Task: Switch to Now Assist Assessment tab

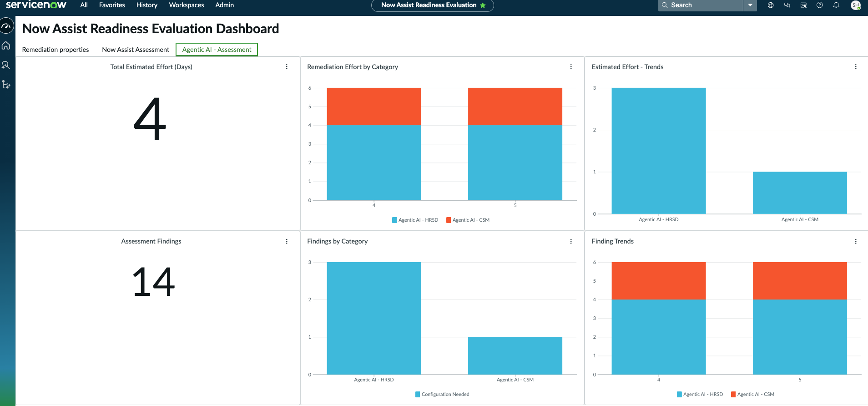Action: click(x=136, y=50)
